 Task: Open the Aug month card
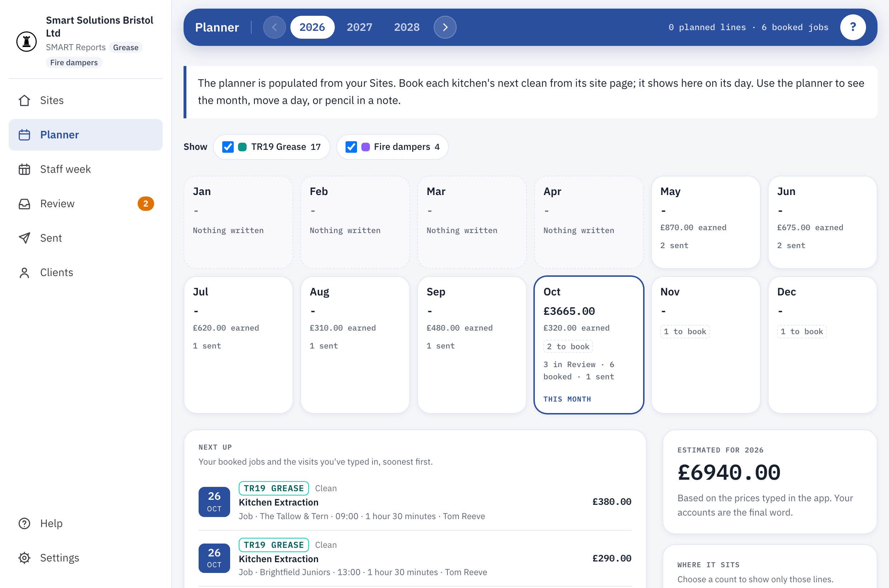point(355,345)
